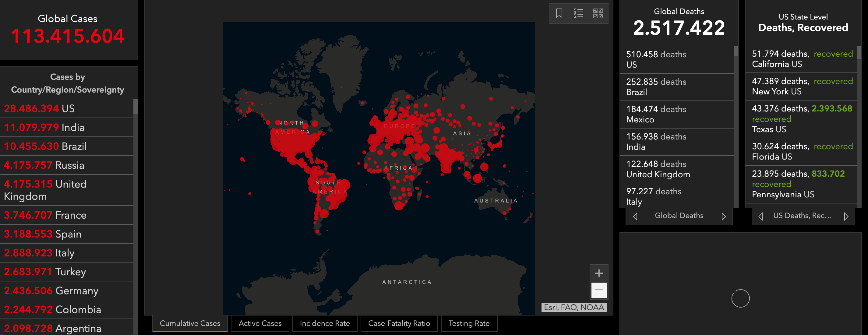868x335 pixels.
Task: Open the map legend list icon
Action: point(579,13)
